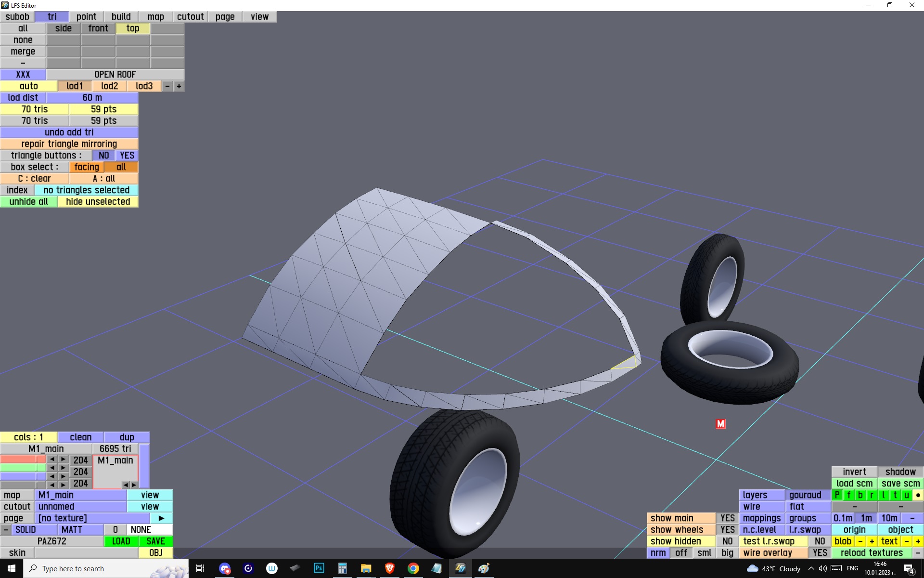Click the minus button next to lod3
This screenshot has width=924, height=578.
[167, 86]
